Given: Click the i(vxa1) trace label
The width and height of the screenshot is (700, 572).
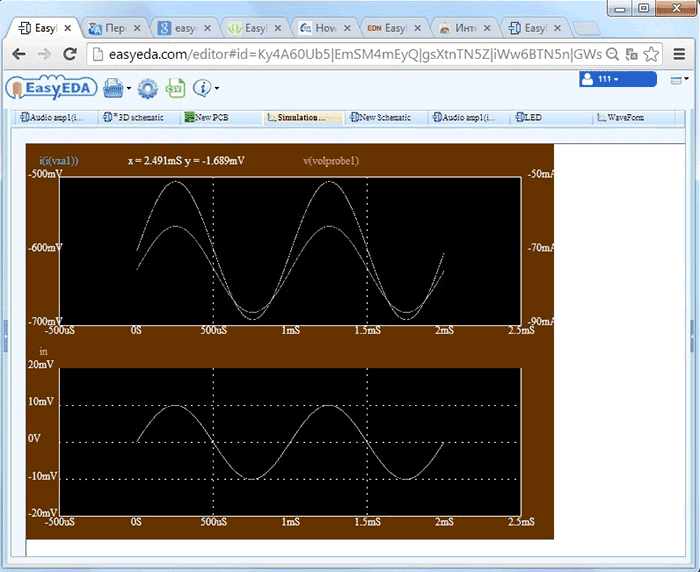Looking at the screenshot, I should [x=59, y=160].
